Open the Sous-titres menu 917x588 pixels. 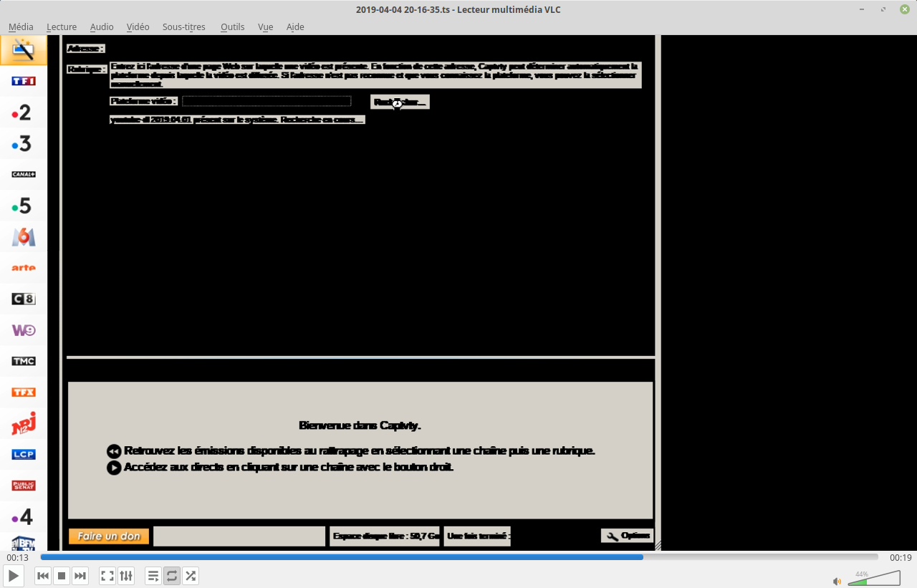(183, 26)
